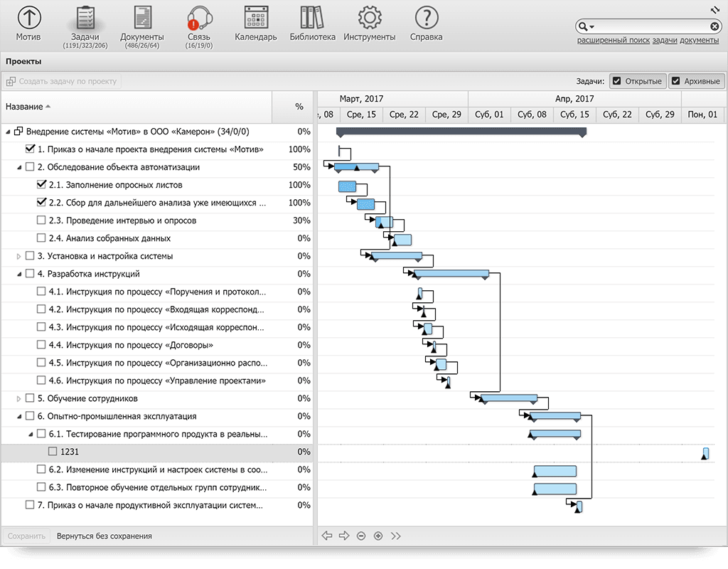
Task: Sort by the Название column header
Action: tap(136, 107)
